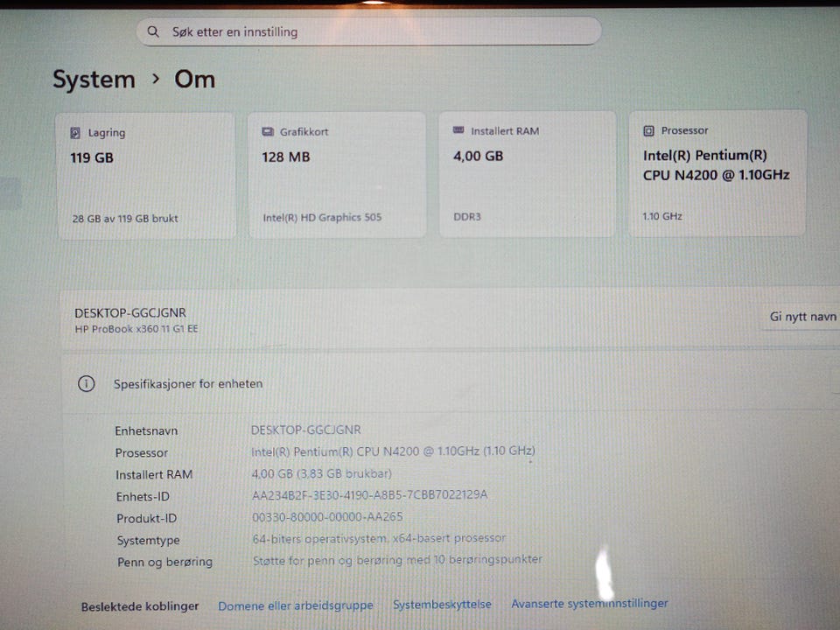The width and height of the screenshot is (840, 630).
Task: Click the Prosessor CPU icon
Action: click(x=648, y=130)
